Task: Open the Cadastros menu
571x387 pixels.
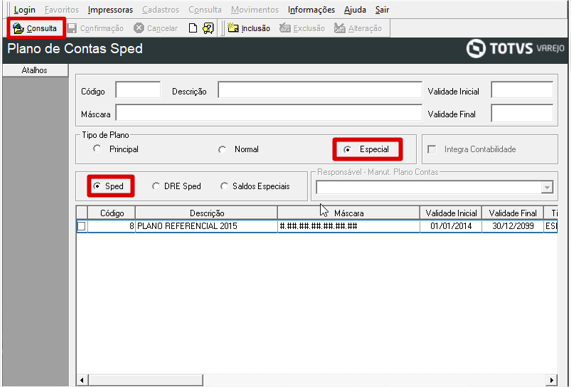Action: coord(161,10)
